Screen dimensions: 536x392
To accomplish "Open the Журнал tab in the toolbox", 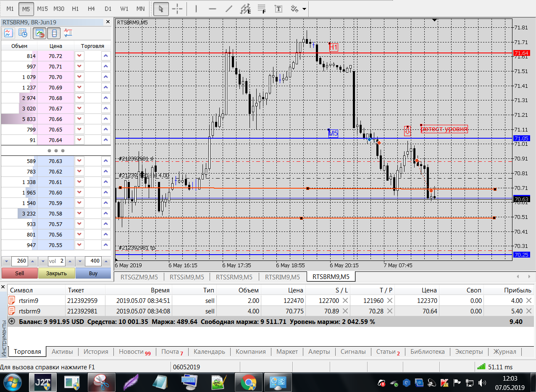I will (x=504, y=352).
